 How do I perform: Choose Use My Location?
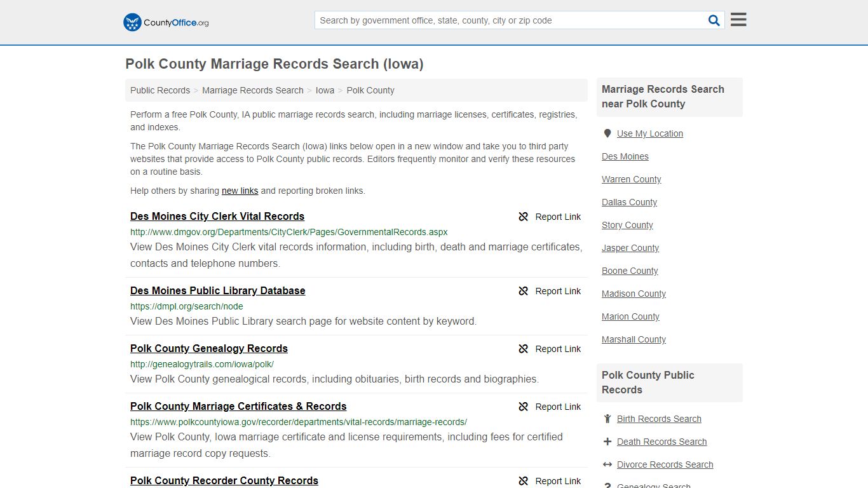tap(650, 133)
